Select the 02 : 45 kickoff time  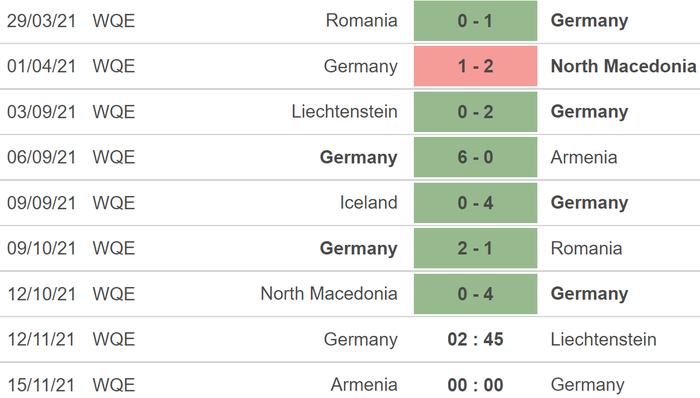click(475, 340)
